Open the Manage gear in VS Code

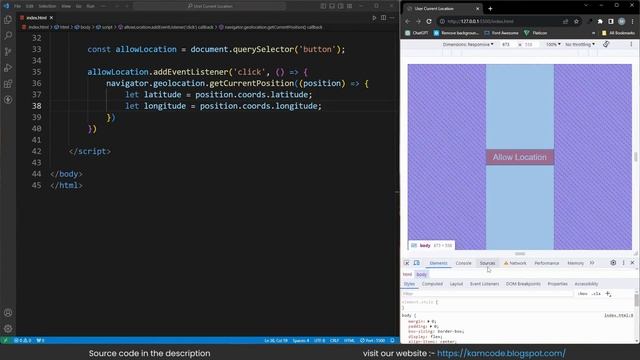pos(8,329)
